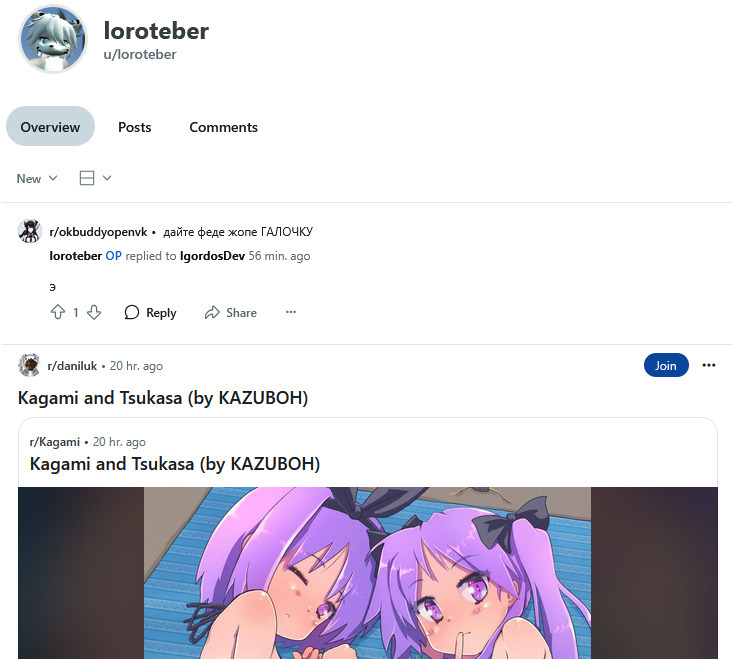
Task: Open the crossposted r/Kagami community link
Action: [55, 442]
